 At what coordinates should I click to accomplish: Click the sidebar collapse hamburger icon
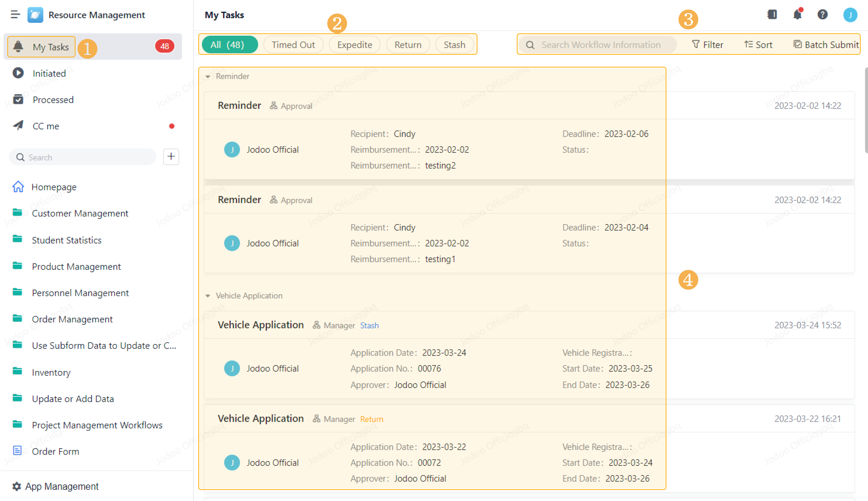click(x=15, y=15)
